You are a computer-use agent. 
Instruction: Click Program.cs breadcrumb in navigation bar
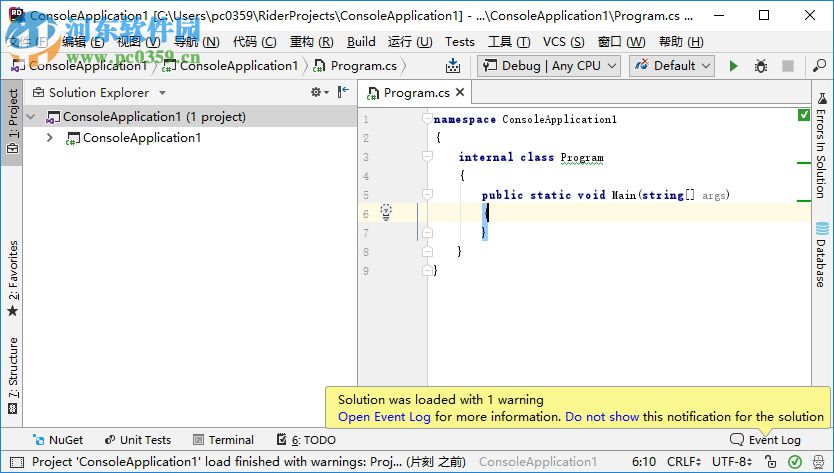click(357, 66)
